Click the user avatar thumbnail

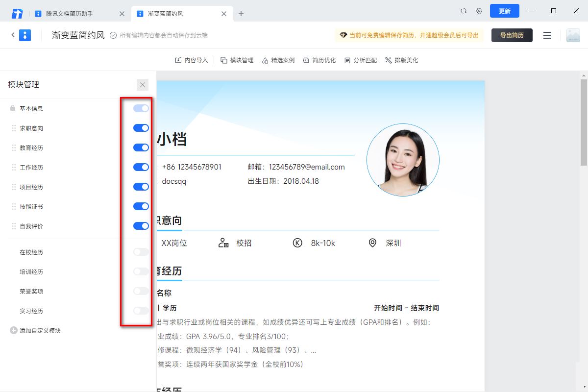tap(573, 35)
